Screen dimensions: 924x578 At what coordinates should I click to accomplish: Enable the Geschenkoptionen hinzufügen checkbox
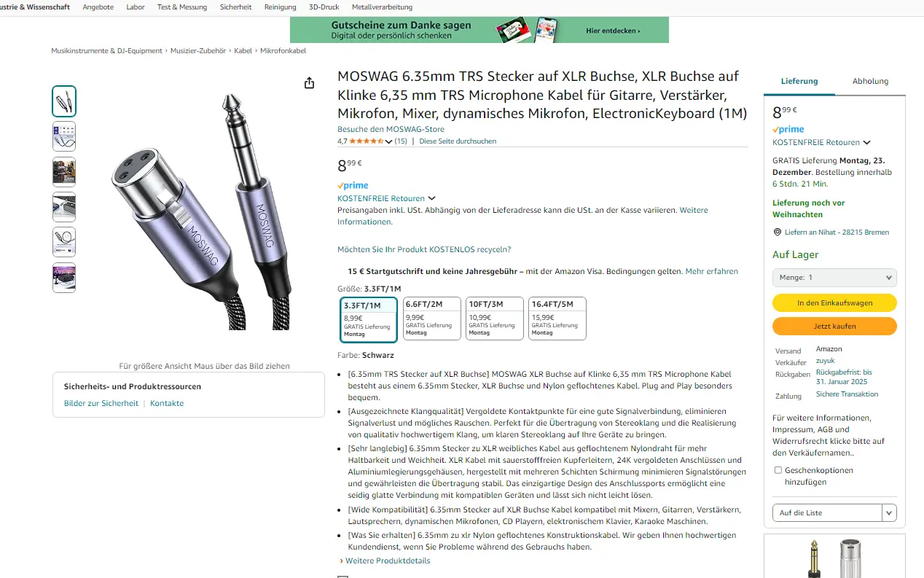coord(778,471)
